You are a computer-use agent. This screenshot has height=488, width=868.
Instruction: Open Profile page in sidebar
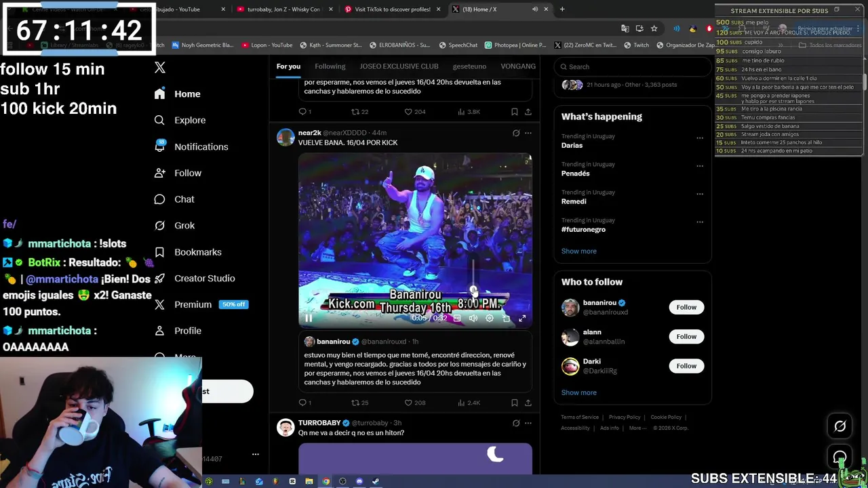point(177,331)
